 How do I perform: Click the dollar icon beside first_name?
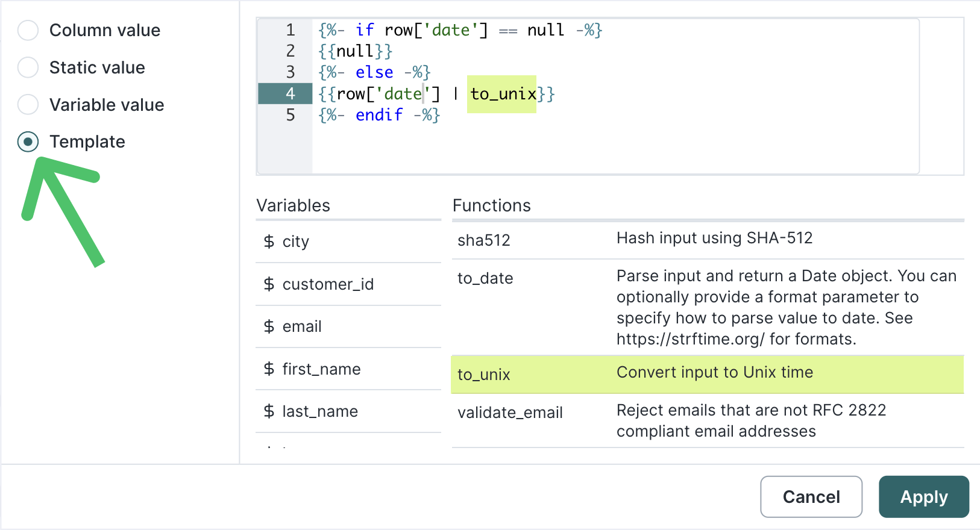269,369
